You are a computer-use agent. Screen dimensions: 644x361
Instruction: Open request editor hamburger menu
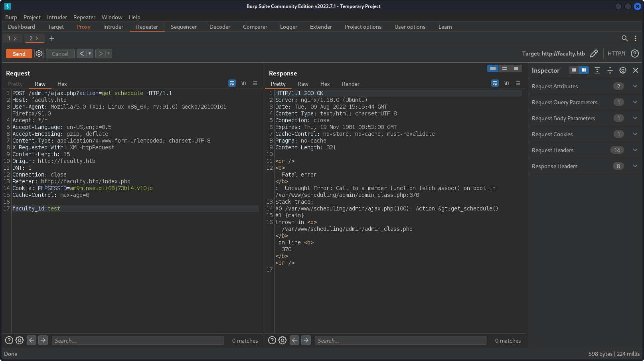pos(255,83)
